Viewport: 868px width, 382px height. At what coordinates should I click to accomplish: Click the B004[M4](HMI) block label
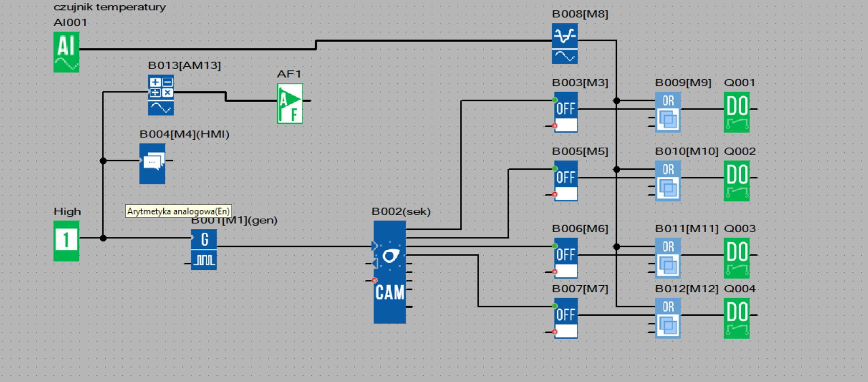click(184, 134)
